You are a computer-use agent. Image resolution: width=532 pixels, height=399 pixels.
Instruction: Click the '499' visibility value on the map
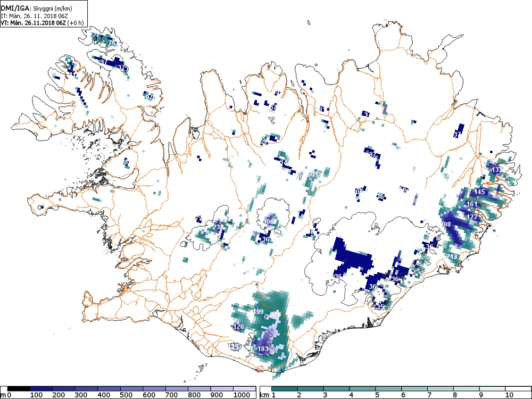pos(258,311)
